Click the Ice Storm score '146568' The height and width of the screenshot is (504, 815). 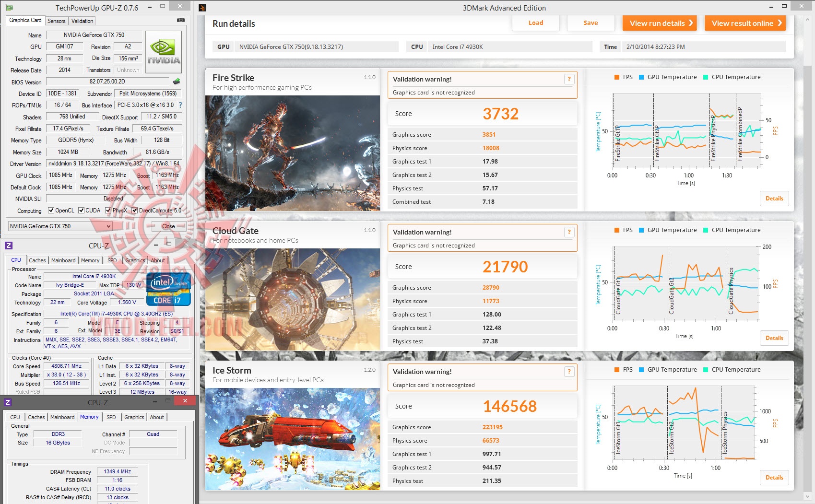point(509,406)
